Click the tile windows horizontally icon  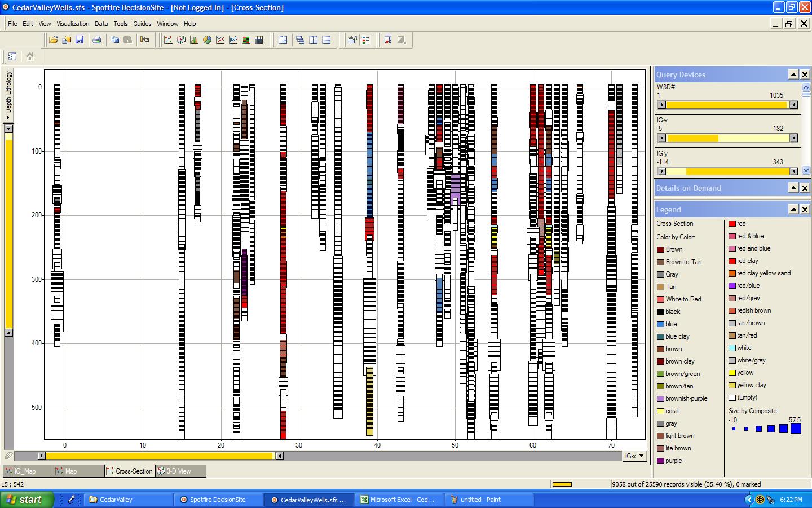tap(326, 40)
